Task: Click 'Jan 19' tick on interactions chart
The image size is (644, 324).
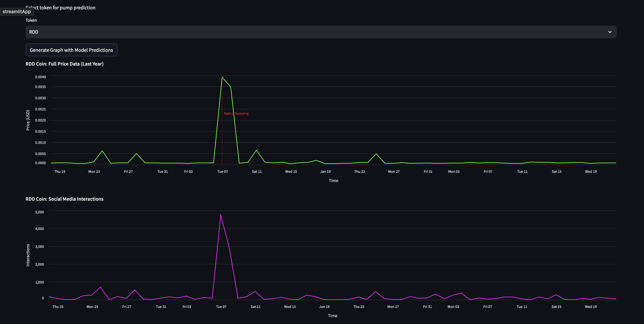Action: tap(324, 307)
